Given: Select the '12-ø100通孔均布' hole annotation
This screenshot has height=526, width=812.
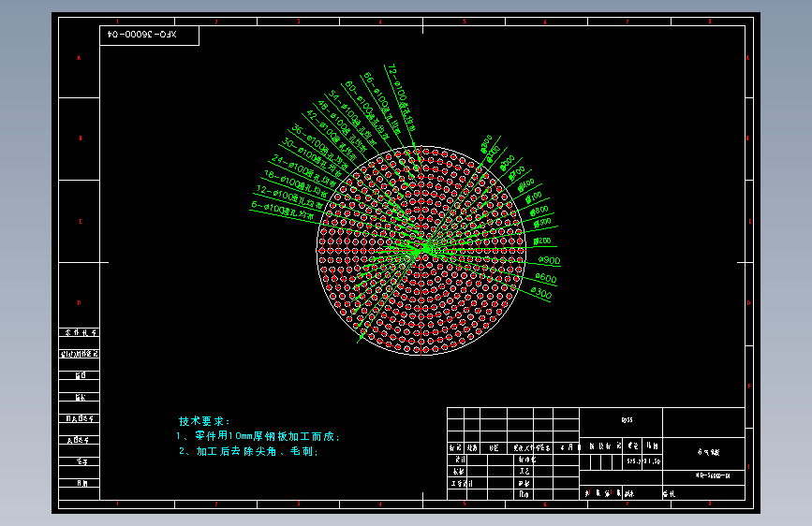Looking at the screenshot, I should pos(292,196).
